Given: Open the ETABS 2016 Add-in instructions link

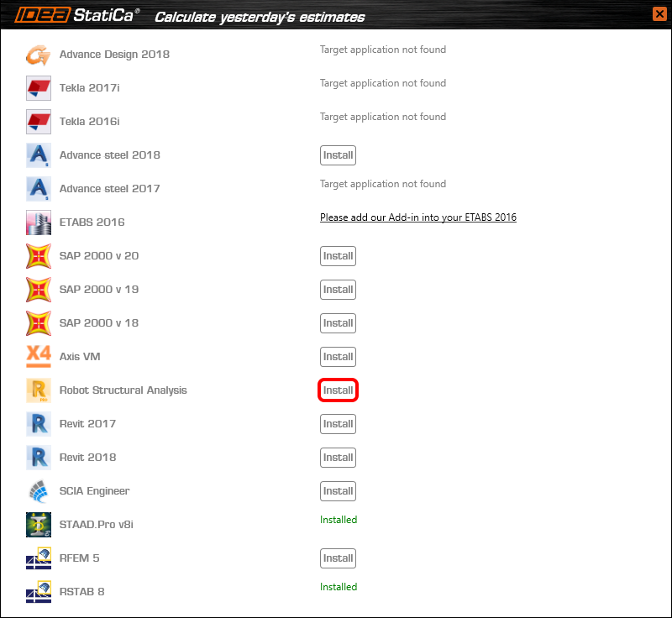Looking at the screenshot, I should click(417, 217).
